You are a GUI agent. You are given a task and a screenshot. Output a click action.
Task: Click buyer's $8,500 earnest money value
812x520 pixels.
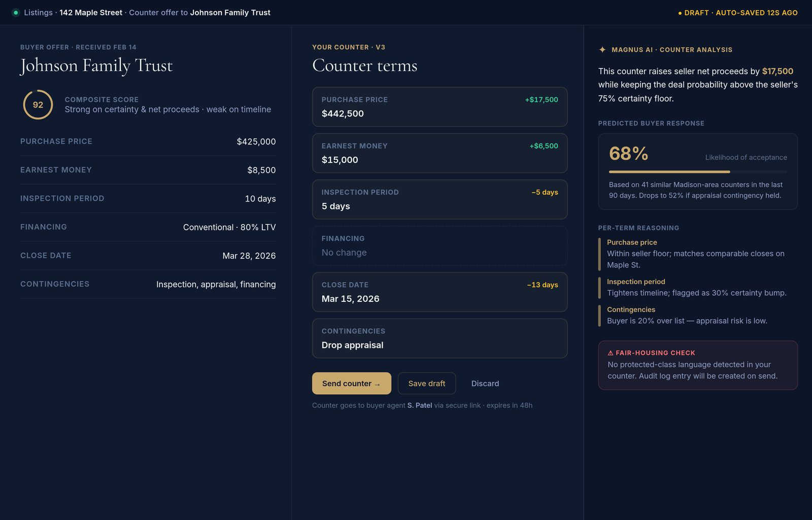[x=261, y=170]
